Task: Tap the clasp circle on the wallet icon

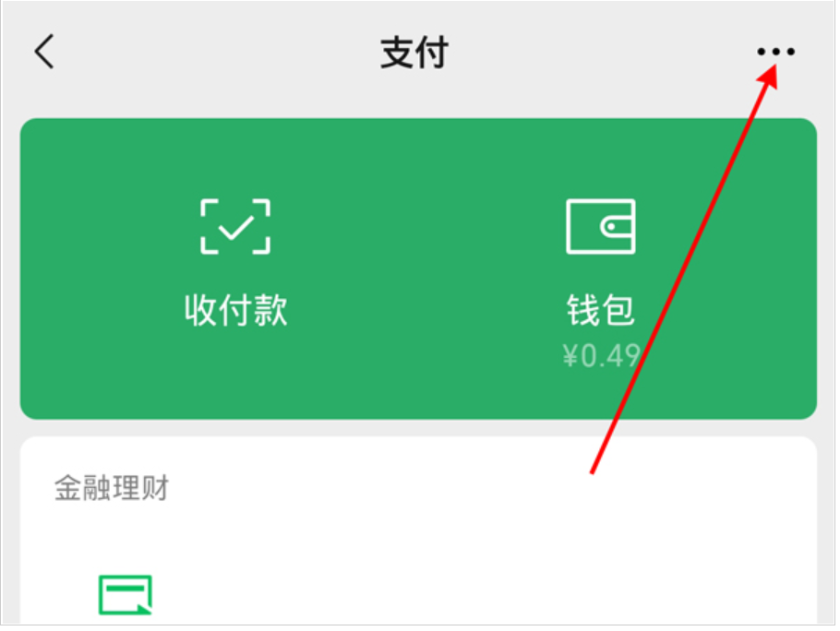Action: pos(610,227)
